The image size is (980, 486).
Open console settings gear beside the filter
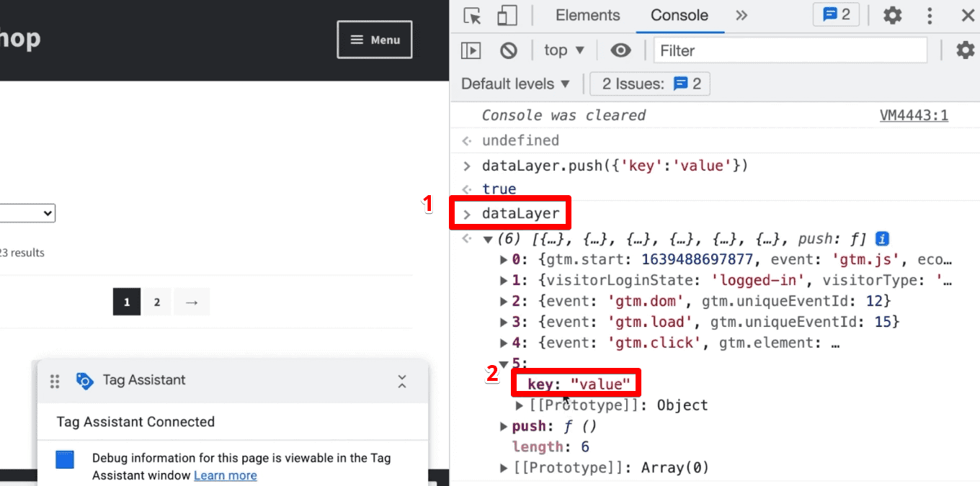click(x=965, y=50)
